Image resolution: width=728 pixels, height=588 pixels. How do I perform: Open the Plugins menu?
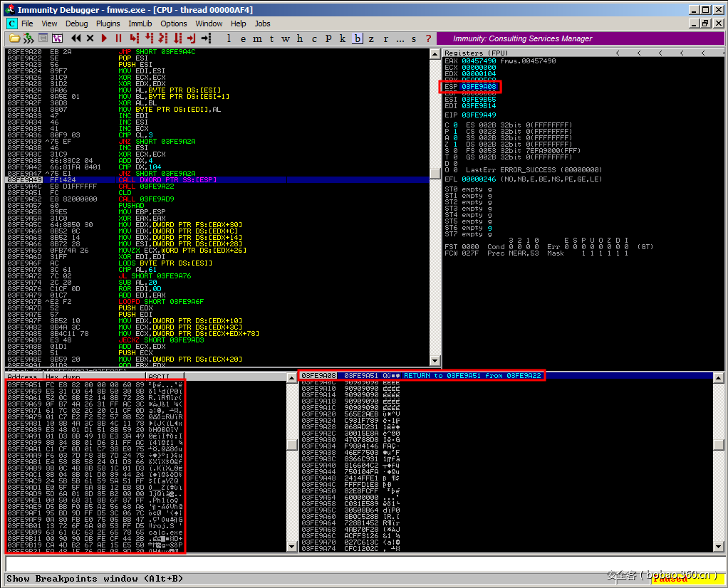coord(108,23)
